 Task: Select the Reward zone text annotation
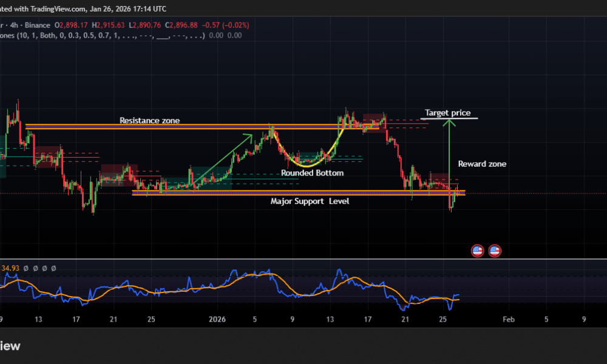click(x=482, y=164)
